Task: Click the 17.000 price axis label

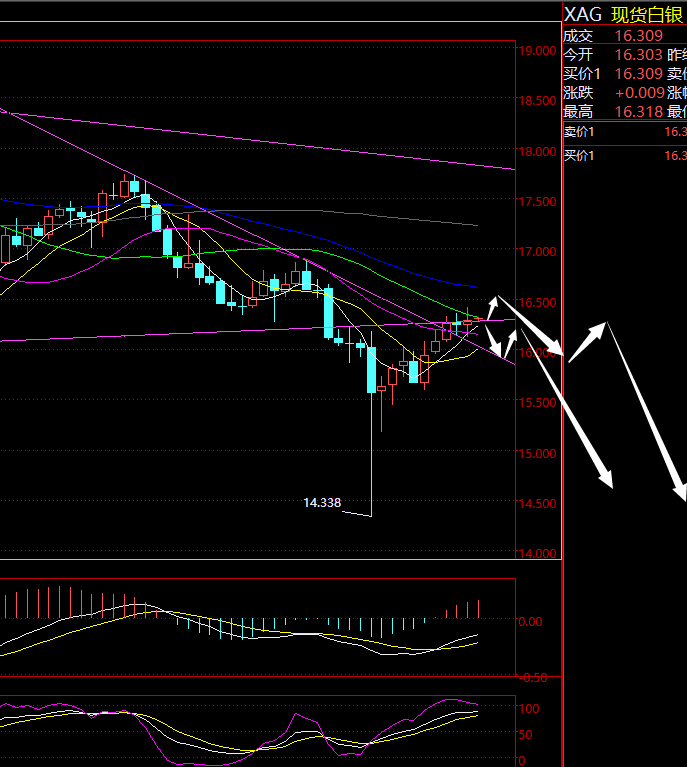Action: [537, 251]
